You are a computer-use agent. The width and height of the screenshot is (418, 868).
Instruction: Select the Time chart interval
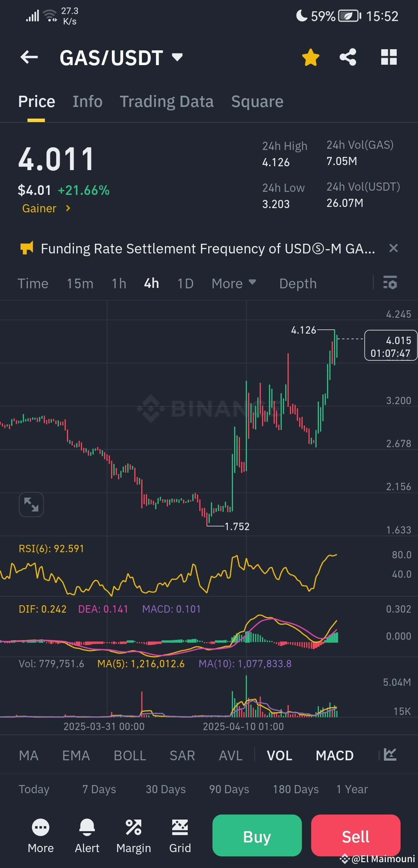coord(33,284)
